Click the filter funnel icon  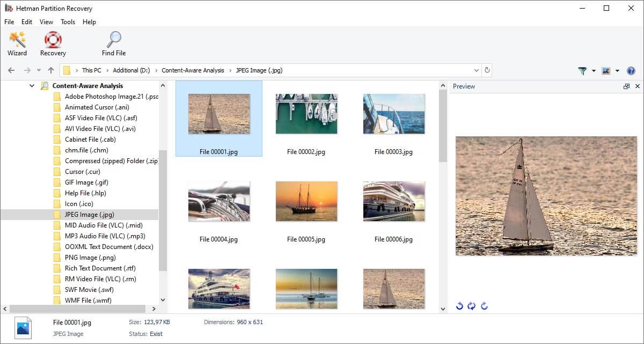(x=582, y=71)
